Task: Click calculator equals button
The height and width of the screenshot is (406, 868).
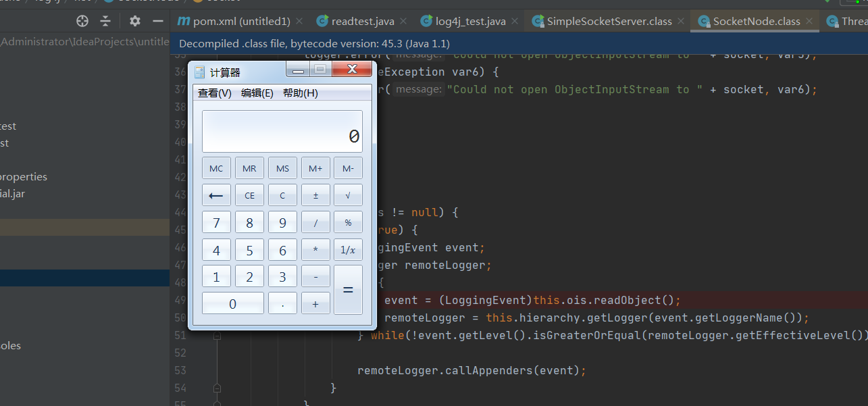Action: pyautogui.click(x=348, y=290)
